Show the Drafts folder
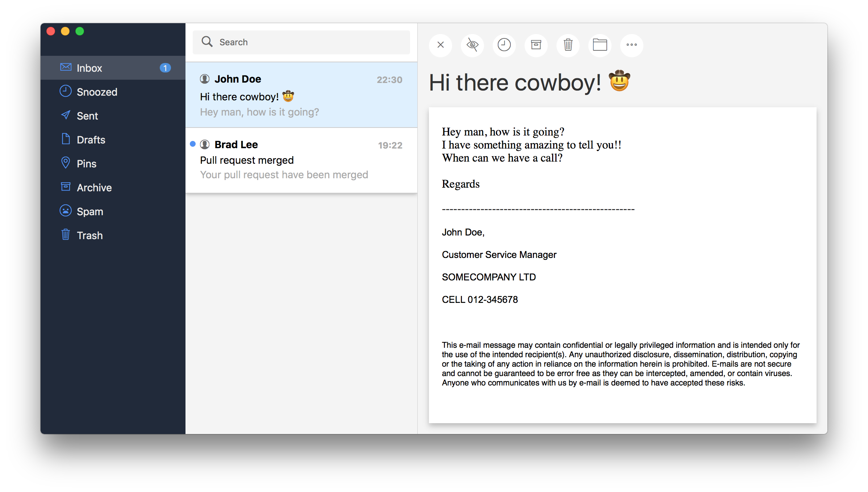This screenshot has width=868, height=492. tap(91, 140)
